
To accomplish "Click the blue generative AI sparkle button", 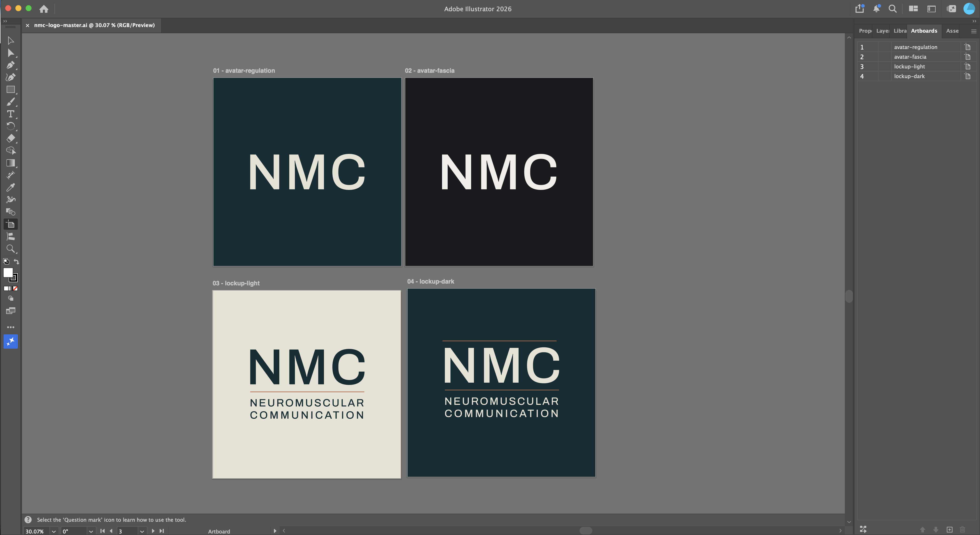I will 11,342.
